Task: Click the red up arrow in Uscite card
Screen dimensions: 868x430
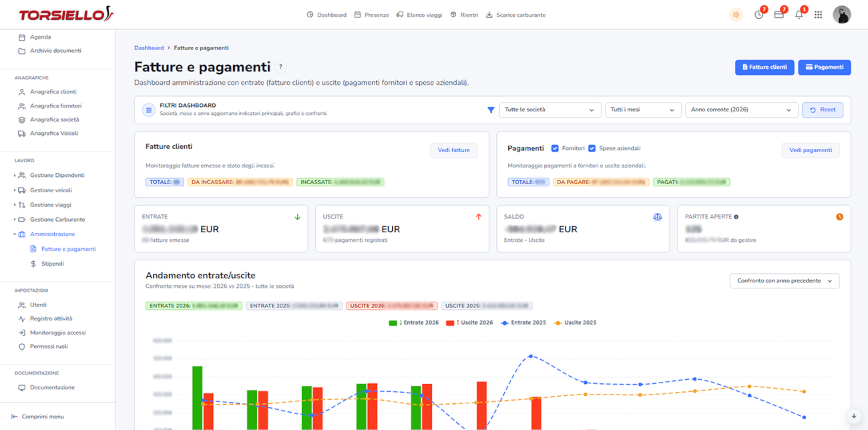Action: (479, 217)
